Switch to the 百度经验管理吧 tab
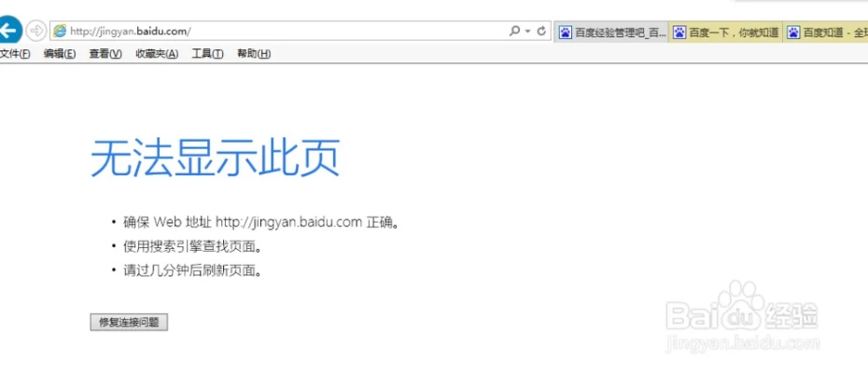 pos(611,33)
